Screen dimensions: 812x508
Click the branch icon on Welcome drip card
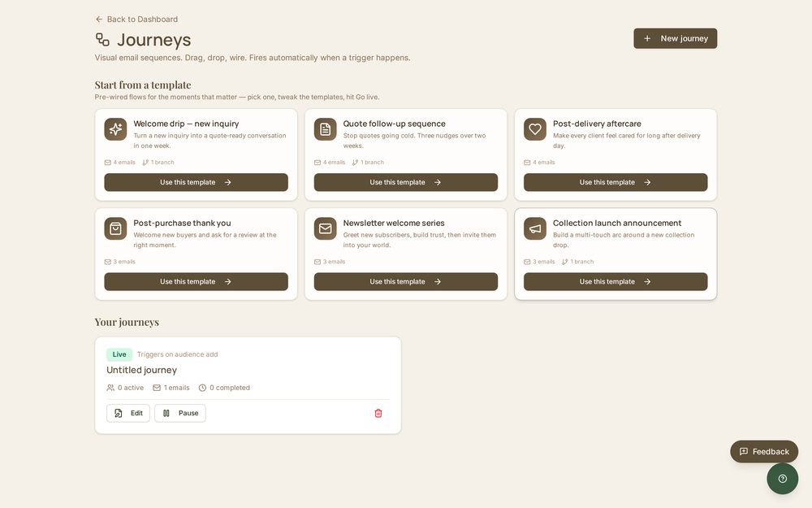click(145, 163)
